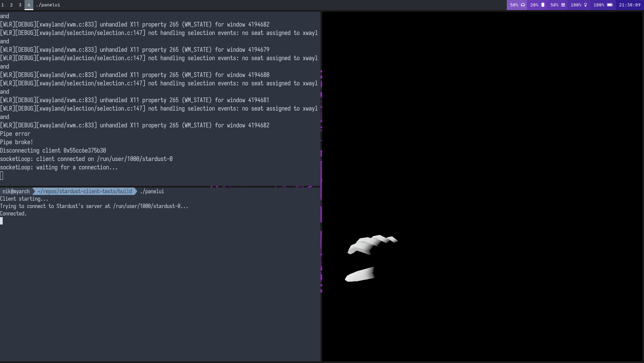Click the nik@myarch prompt segment
Image resolution: width=644 pixels, height=363 pixels.
[x=16, y=191]
